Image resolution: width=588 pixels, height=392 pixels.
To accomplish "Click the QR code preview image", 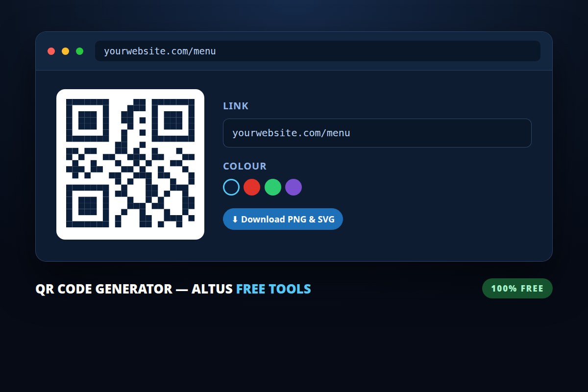I will click(130, 164).
